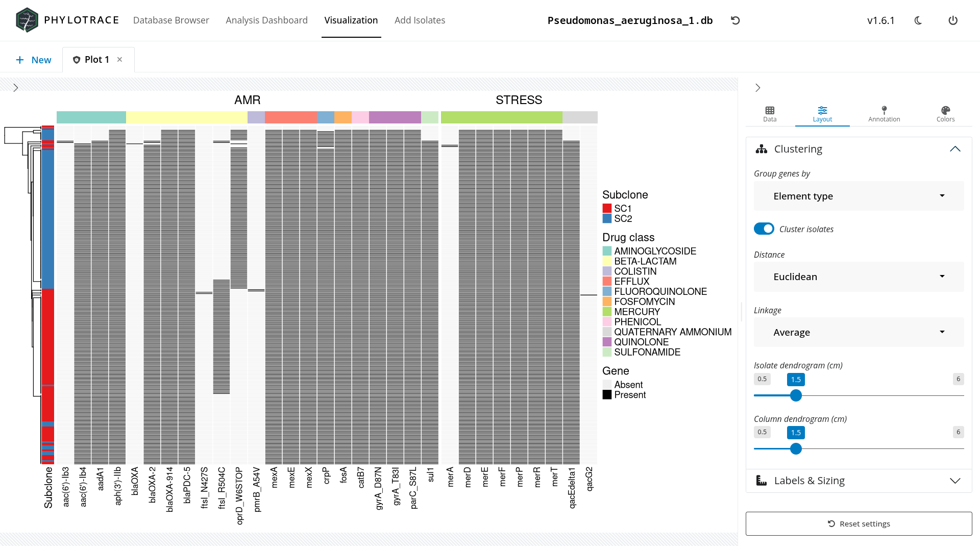Screen dimensions: 980x551
Task: Open the Colors settings tab
Action: [945, 114]
